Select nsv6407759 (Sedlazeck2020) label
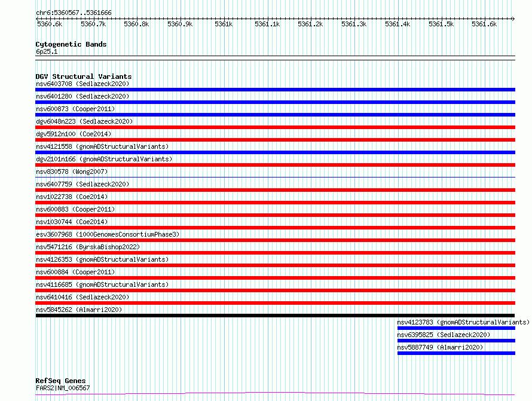The image size is (532, 401). click(x=82, y=184)
